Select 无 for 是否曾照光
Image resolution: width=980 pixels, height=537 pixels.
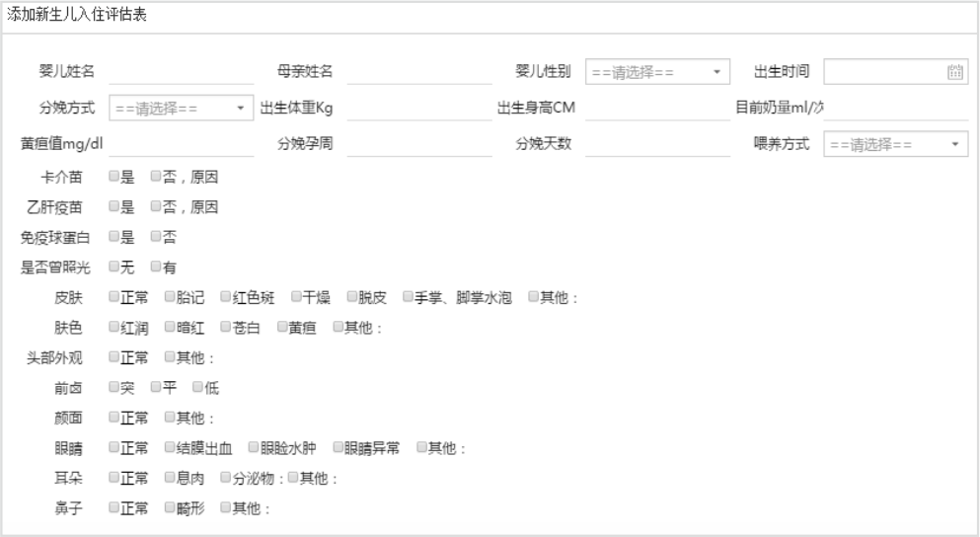tap(114, 267)
